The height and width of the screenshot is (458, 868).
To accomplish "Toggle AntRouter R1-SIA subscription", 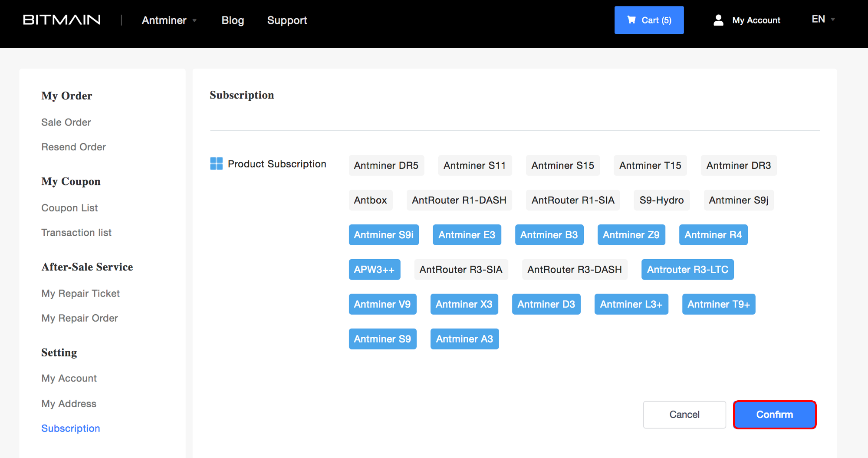I will coord(573,200).
